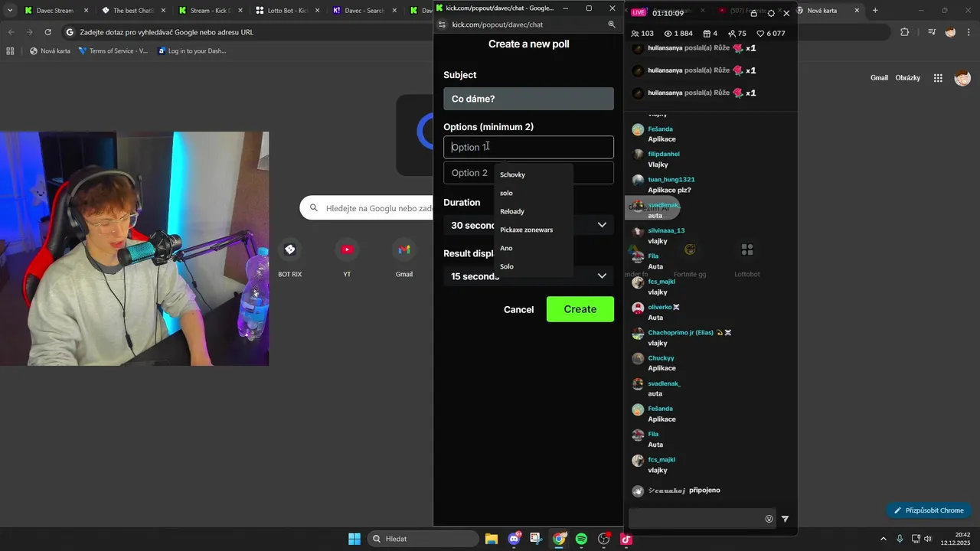Open Chrome extensions puzzle icon

[x=904, y=32]
